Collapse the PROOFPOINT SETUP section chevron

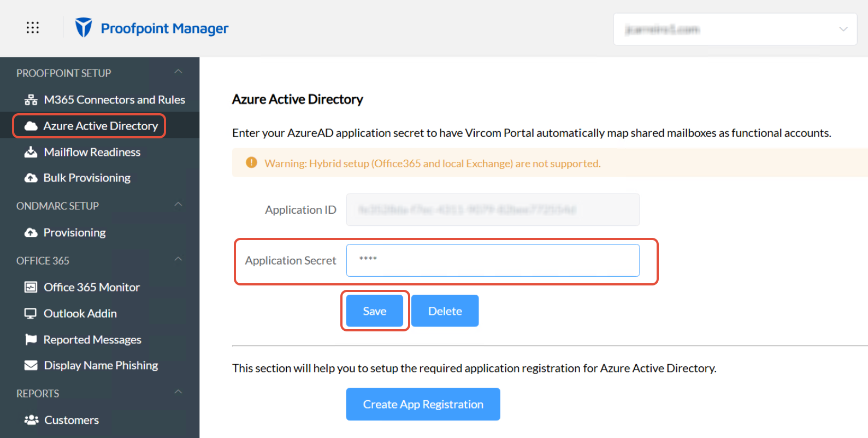pos(178,72)
